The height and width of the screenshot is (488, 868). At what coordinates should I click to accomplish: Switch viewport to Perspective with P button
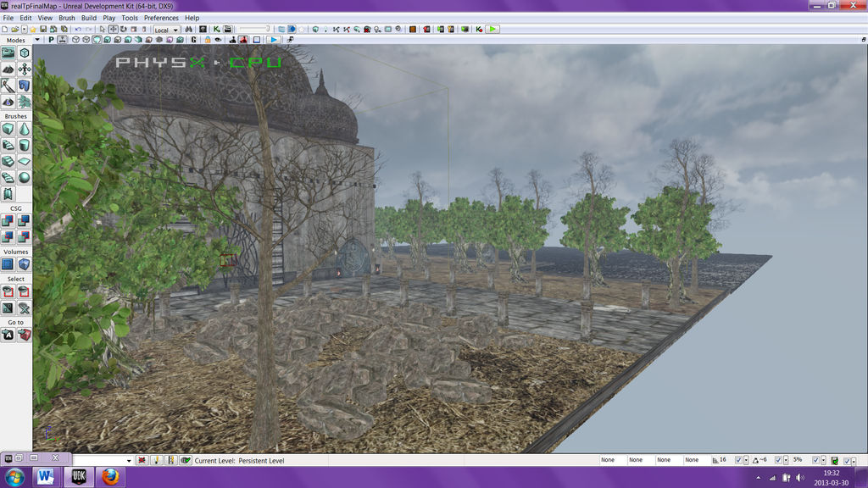51,40
